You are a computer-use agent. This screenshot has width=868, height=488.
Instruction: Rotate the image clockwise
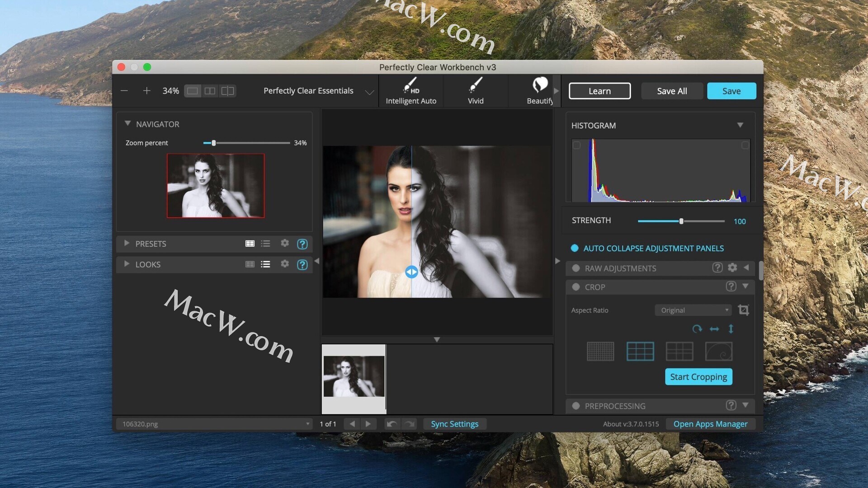coord(697,329)
